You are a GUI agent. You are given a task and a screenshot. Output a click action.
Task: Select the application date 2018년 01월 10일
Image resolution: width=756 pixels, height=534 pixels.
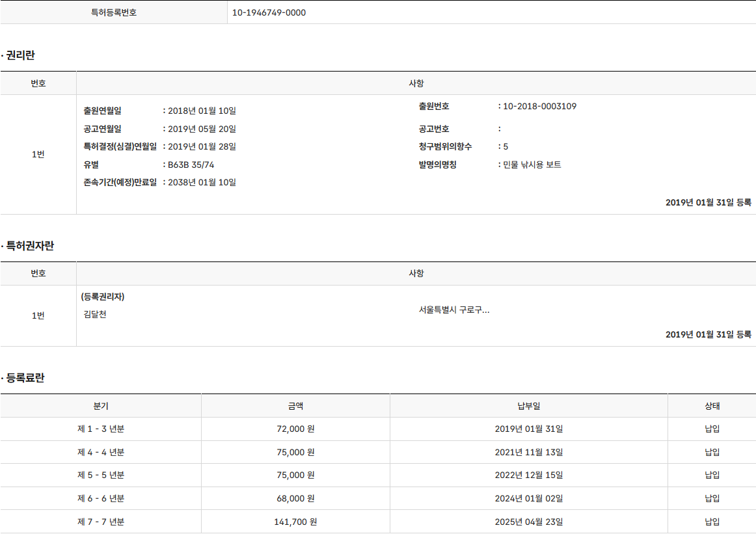click(202, 111)
